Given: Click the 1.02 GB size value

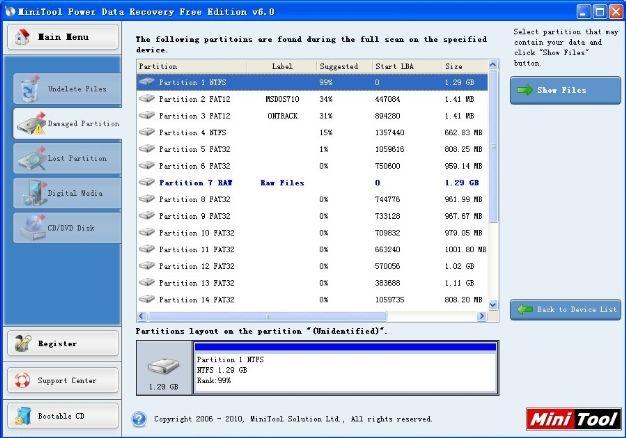Looking at the screenshot, I should point(459,266).
